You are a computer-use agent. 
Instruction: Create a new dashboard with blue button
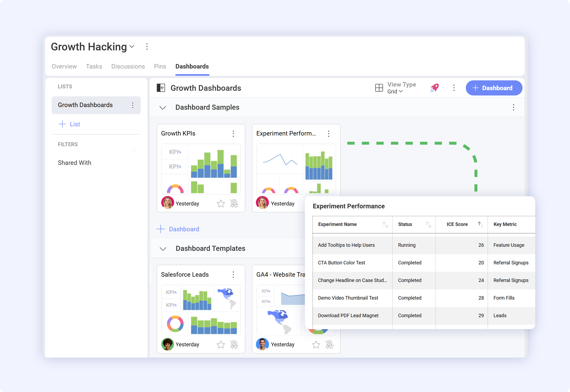494,88
